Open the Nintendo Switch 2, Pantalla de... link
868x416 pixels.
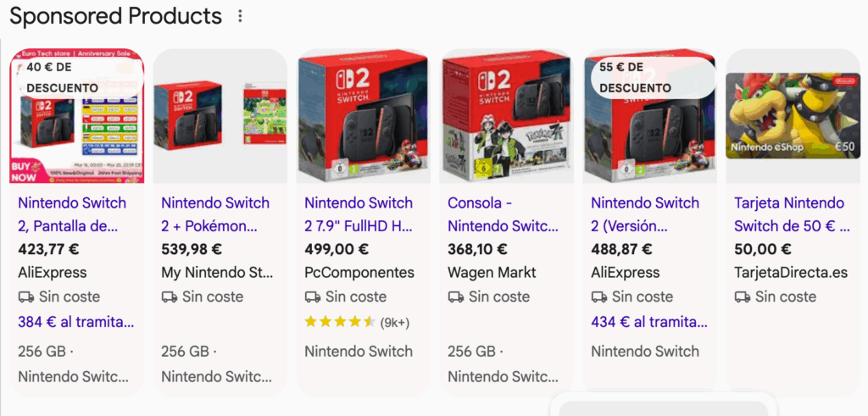click(x=72, y=214)
